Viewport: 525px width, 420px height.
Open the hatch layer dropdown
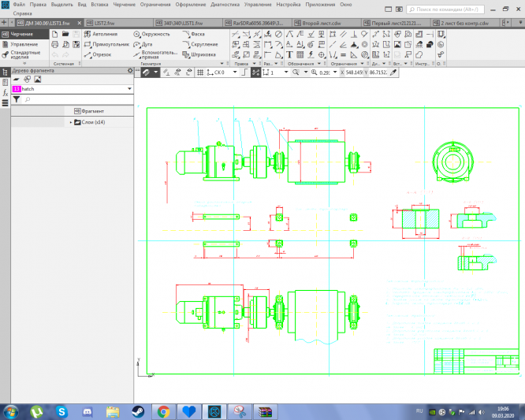click(128, 90)
